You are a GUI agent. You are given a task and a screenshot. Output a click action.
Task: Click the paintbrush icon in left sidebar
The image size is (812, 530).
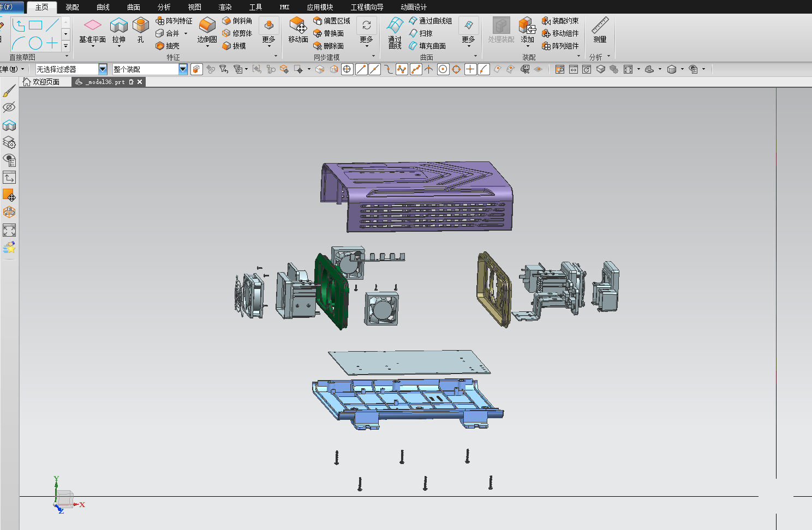(9, 91)
